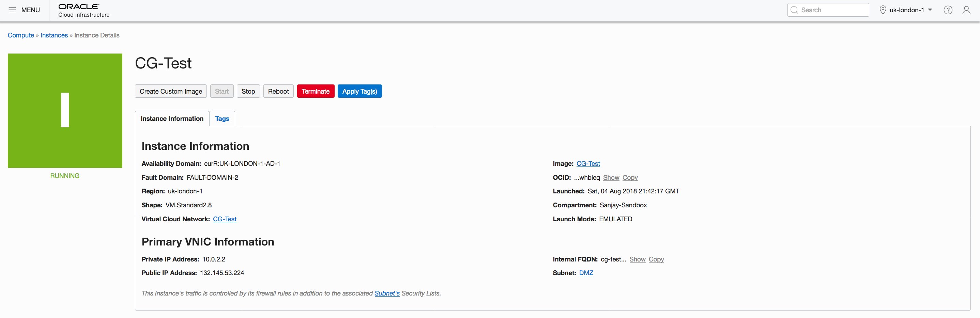Screen dimensions: 980x318
Task: Reboot the instance
Action: [278, 91]
